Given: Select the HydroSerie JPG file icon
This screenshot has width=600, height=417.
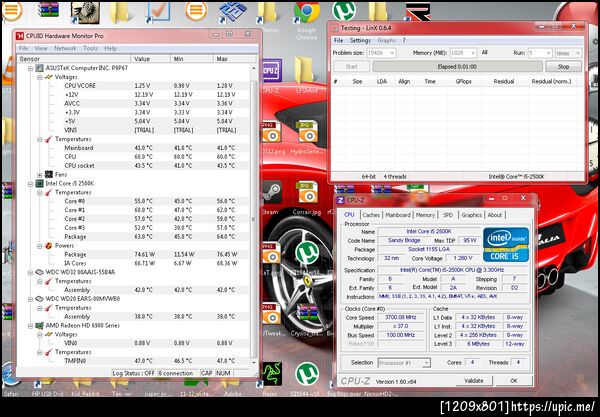Looking at the screenshot, I should pos(307,132).
